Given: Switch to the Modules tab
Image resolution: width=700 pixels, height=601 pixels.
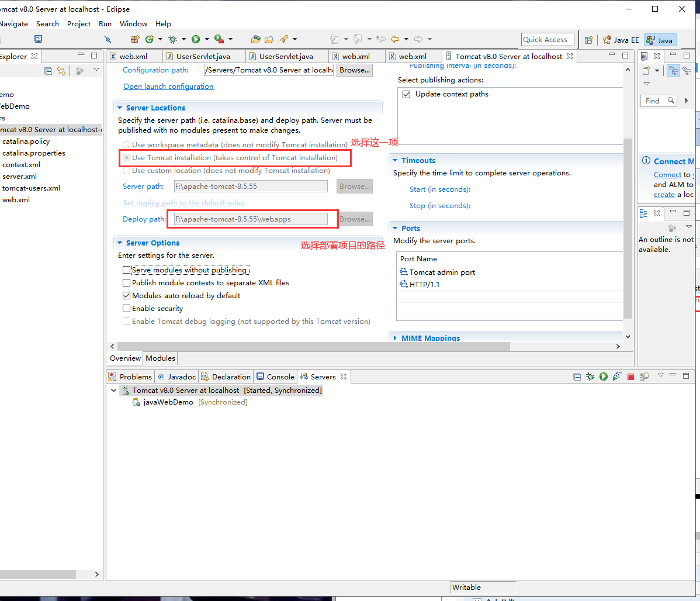Looking at the screenshot, I should click(160, 358).
